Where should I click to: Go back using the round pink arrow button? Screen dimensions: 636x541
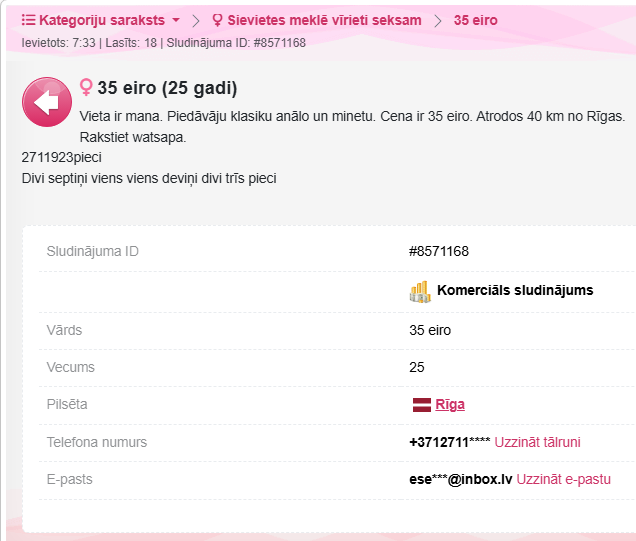[x=47, y=102]
